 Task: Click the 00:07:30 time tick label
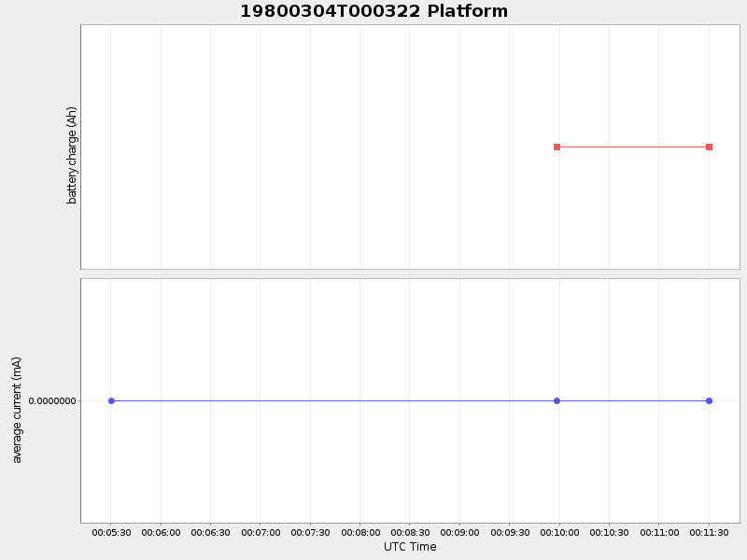click(x=311, y=532)
